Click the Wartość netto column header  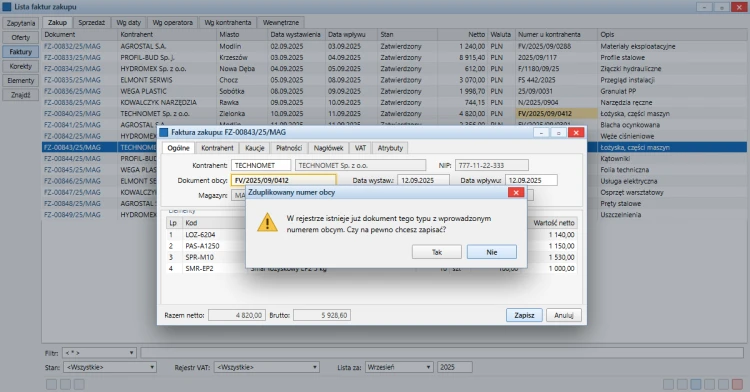[553, 223]
